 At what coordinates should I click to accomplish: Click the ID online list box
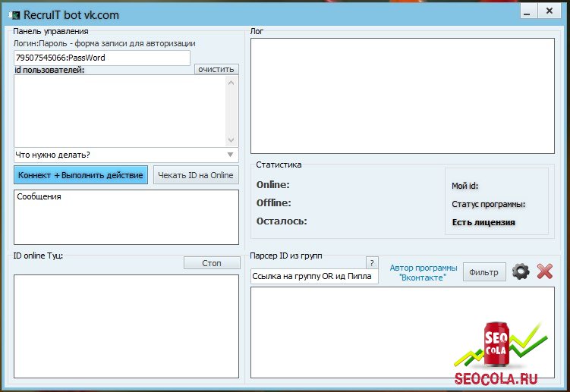pos(126,326)
